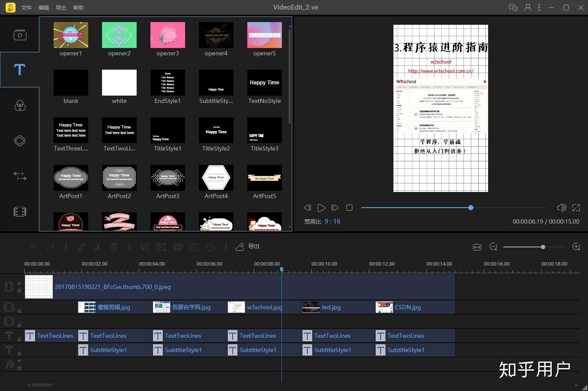The height and width of the screenshot is (391, 588).
Task: Stop the preview playback
Action: click(x=349, y=208)
